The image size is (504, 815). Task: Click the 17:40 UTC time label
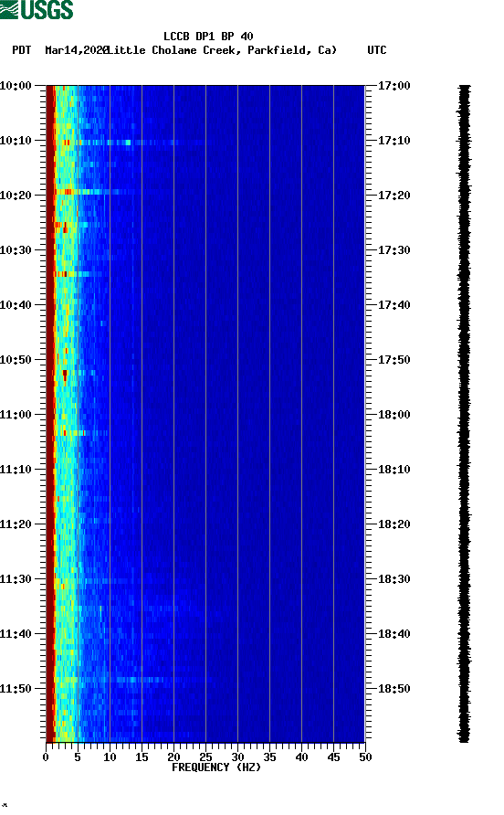tap(394, 305)
